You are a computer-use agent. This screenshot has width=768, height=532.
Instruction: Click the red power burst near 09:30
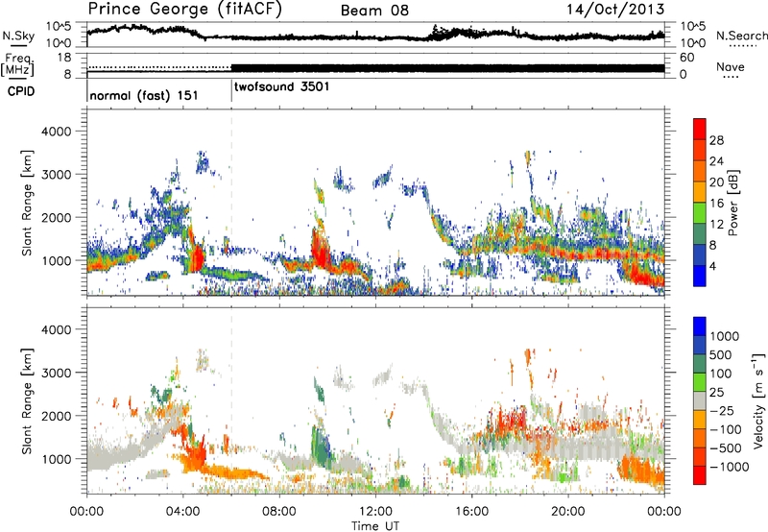point(321,250)
